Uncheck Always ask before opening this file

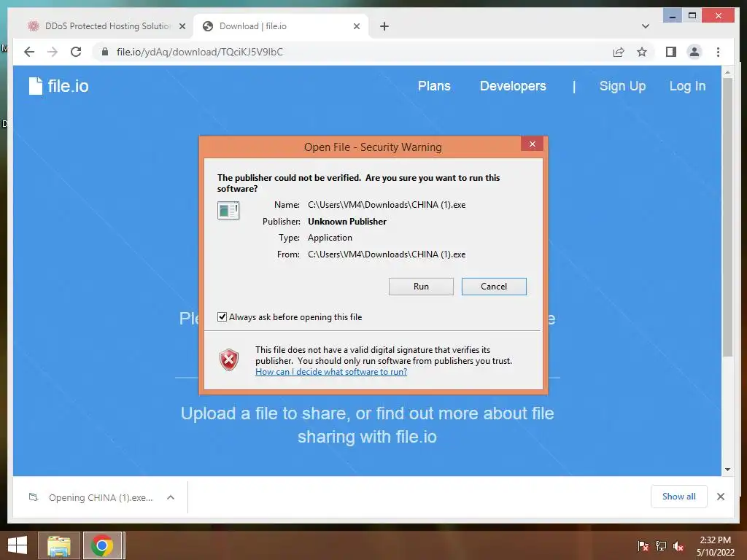point(222,316)
